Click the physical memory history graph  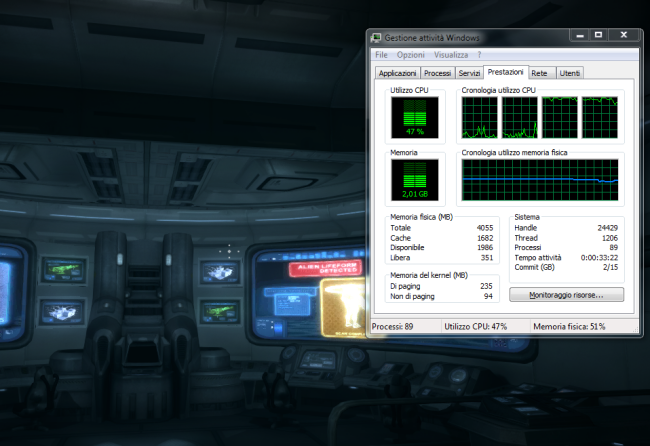[540, 180]
